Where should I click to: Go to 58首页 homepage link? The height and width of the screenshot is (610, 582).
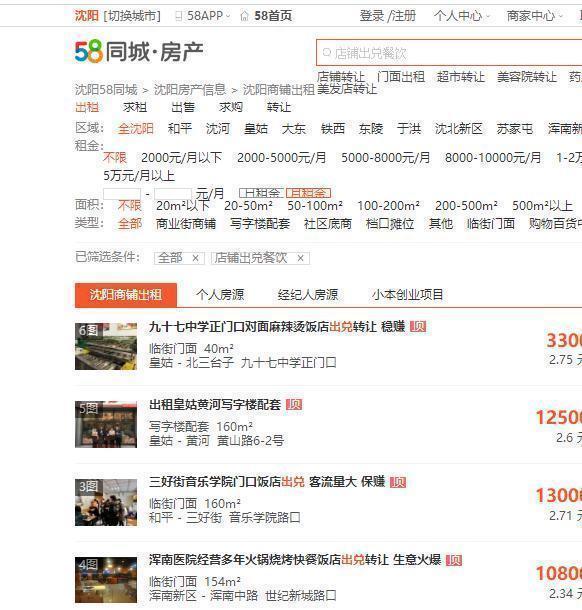point(273,16)
